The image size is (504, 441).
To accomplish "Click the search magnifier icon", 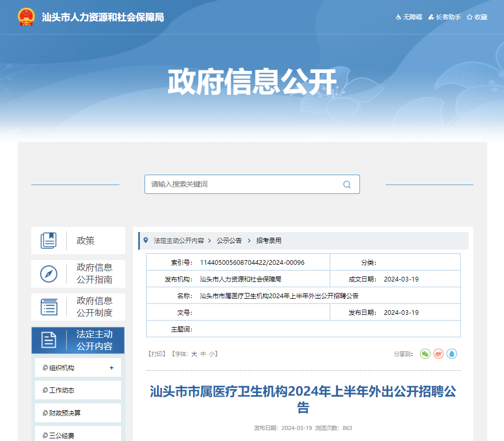I will point(347,185).
